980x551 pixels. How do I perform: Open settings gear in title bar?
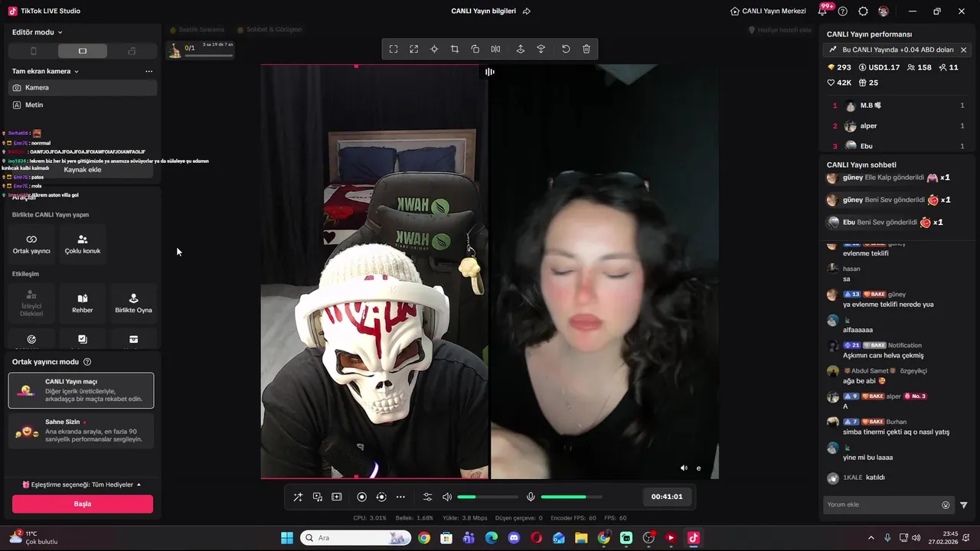[864, 11]
